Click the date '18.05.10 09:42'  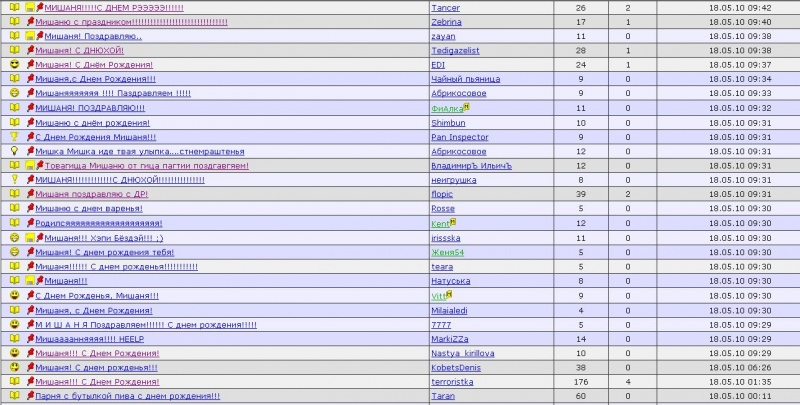coord(740,8)
